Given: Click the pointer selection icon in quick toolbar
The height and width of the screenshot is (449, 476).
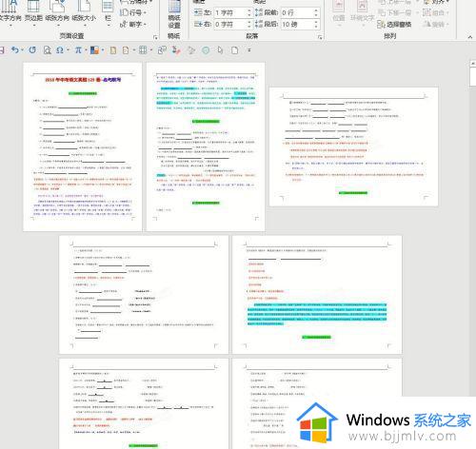Looking at the screenshot, I should point(221,50).
